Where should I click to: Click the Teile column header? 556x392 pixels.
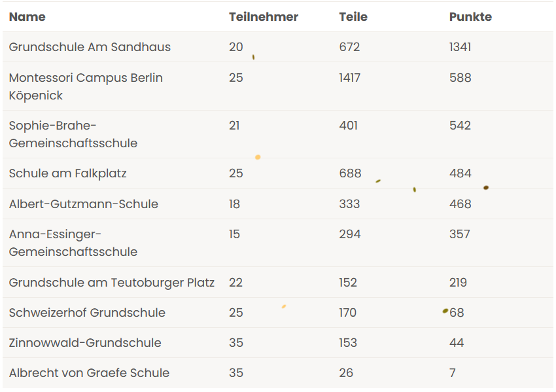click(x=353, y=17)
